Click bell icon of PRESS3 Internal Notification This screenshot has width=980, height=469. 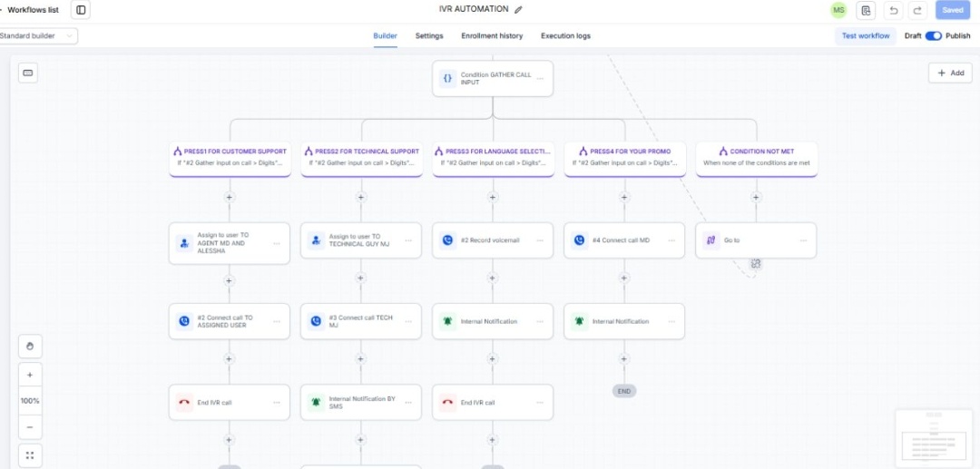447,321
